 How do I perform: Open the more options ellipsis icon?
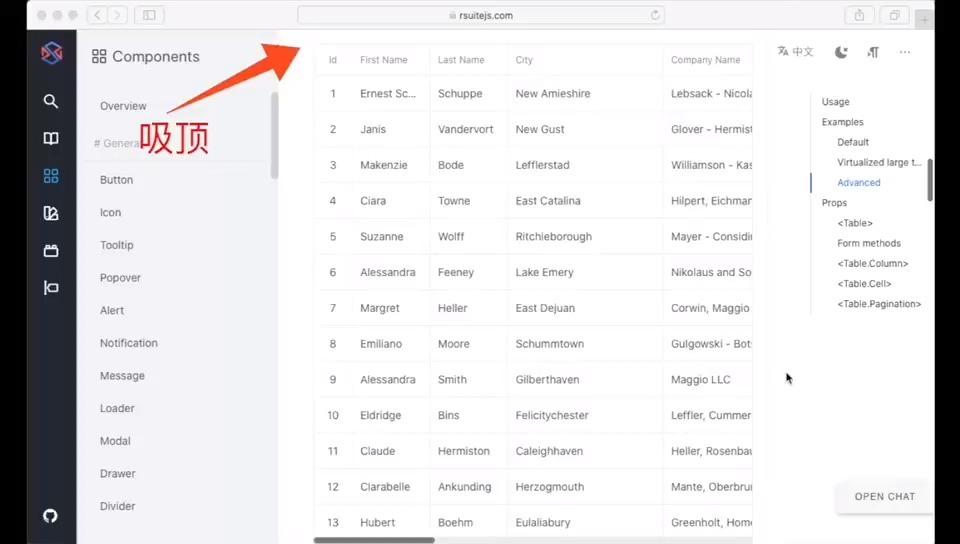click(905, 52)
